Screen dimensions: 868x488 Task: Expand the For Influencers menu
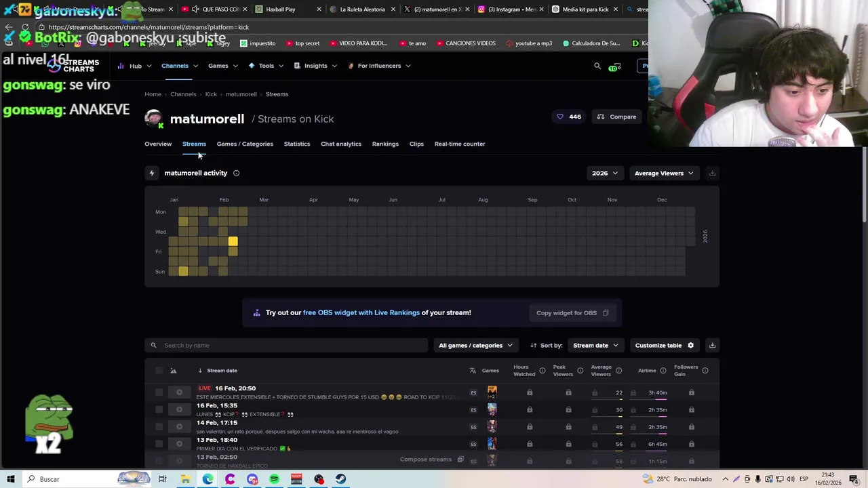379,66
